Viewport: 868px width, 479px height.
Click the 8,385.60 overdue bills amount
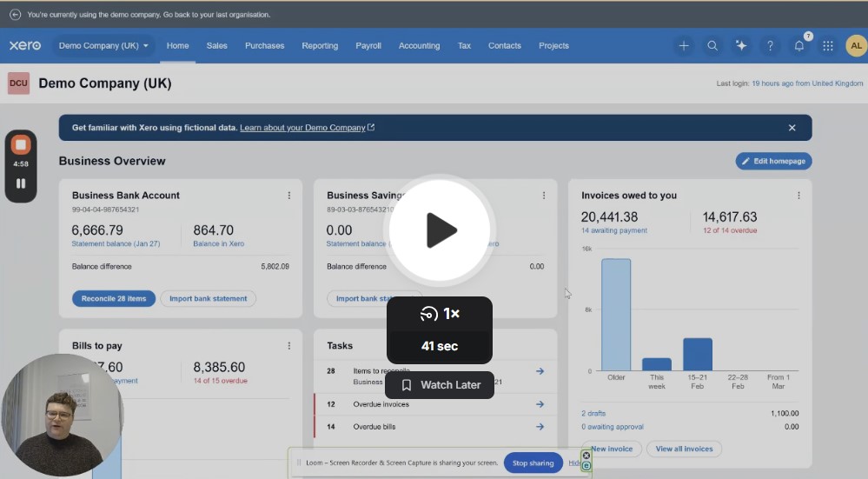[x=219, y=367]
